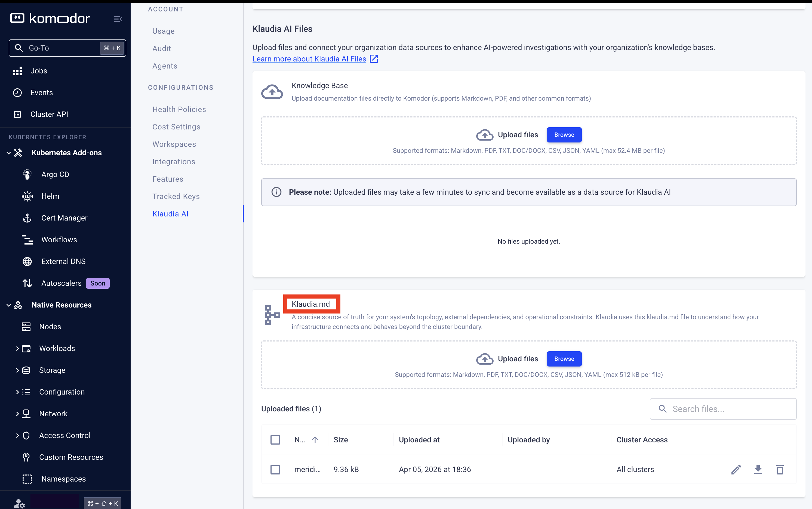Screen dimensions: 812x509
Task: Delete the uploaded file with trash icon
Action: coord(780,469)
